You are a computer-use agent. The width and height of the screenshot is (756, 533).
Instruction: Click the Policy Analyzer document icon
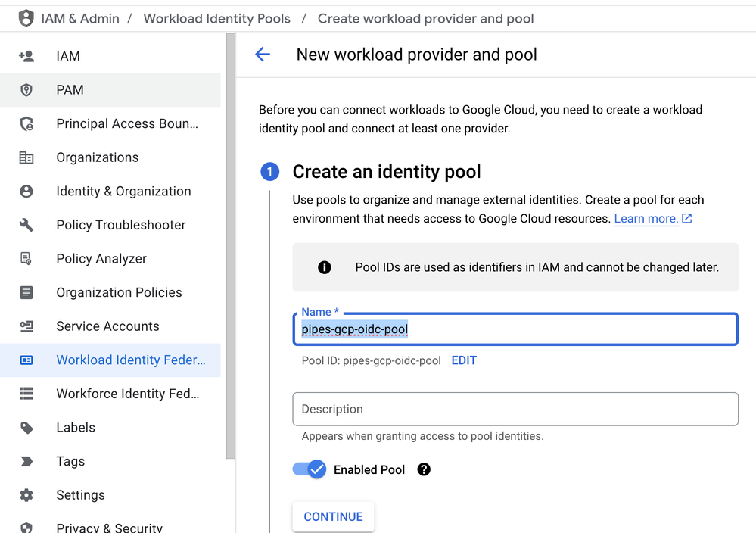[26, 259]
